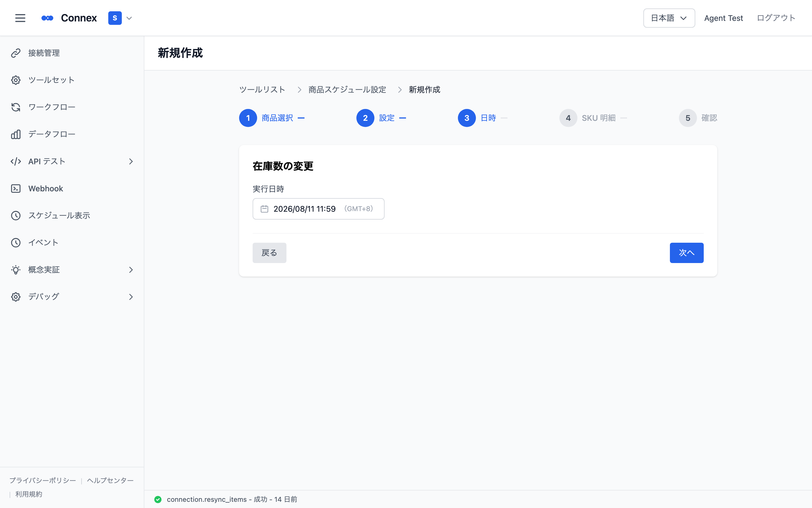The height and width of the screenshot is (508, 812).
Task: Select step 1 商品選択
Action: click(x=266, y=118)
